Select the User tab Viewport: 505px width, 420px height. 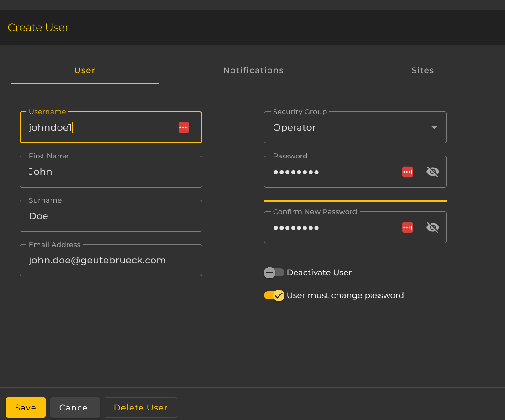[x=85, y=71]
